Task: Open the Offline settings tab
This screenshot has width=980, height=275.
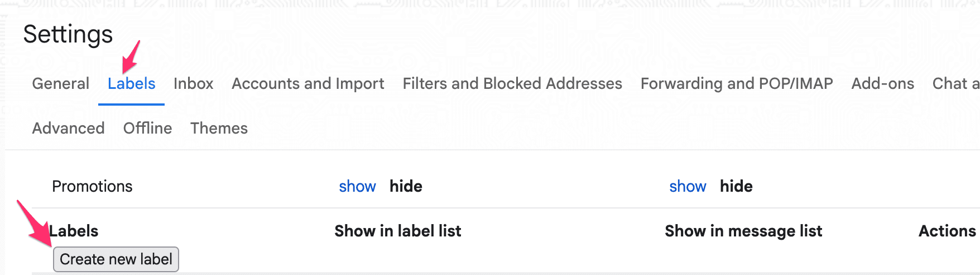Action: click(147, 129)
